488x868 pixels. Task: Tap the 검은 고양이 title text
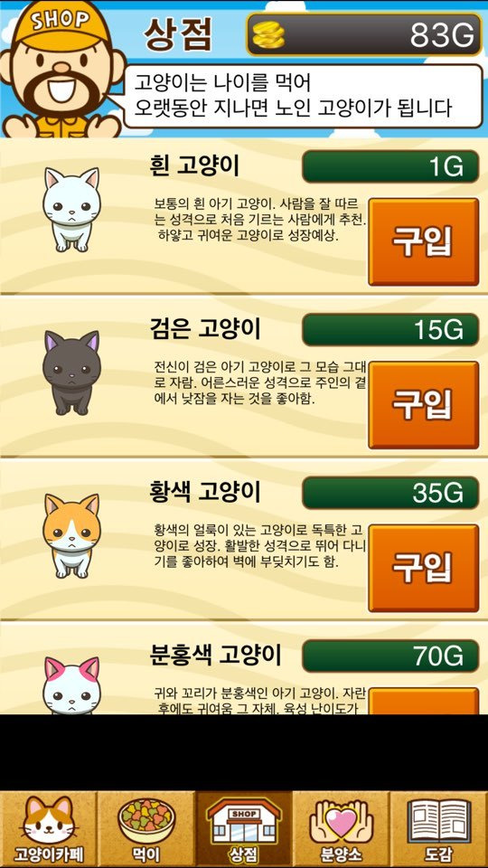[x=205, y=329]
